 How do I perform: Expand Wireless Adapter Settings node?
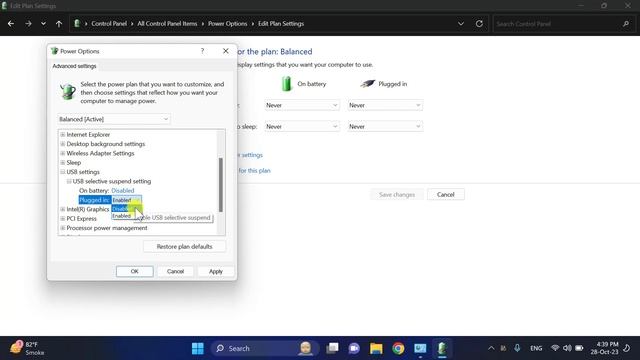pyautogui.click(x=62, y=153)
